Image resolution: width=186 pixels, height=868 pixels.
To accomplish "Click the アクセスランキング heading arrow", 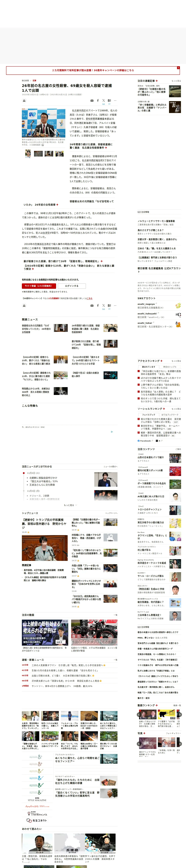I will 161,361.
